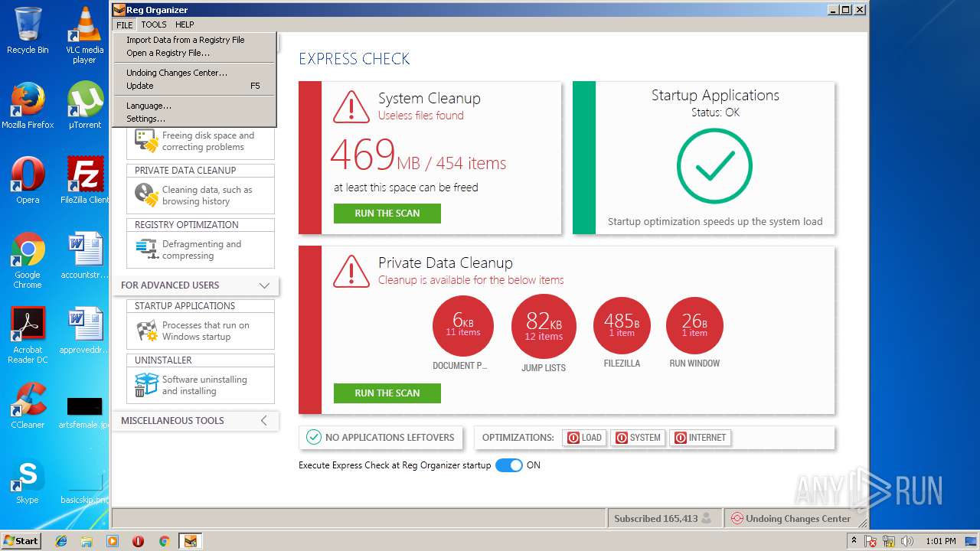Open FileZilla Client desktop icon
The image size is (980, 551).
[84, 181]
